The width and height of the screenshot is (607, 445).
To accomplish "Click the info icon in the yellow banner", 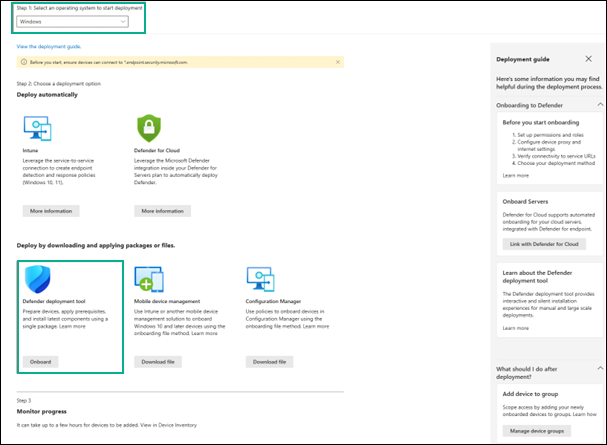I will [24, 62].
